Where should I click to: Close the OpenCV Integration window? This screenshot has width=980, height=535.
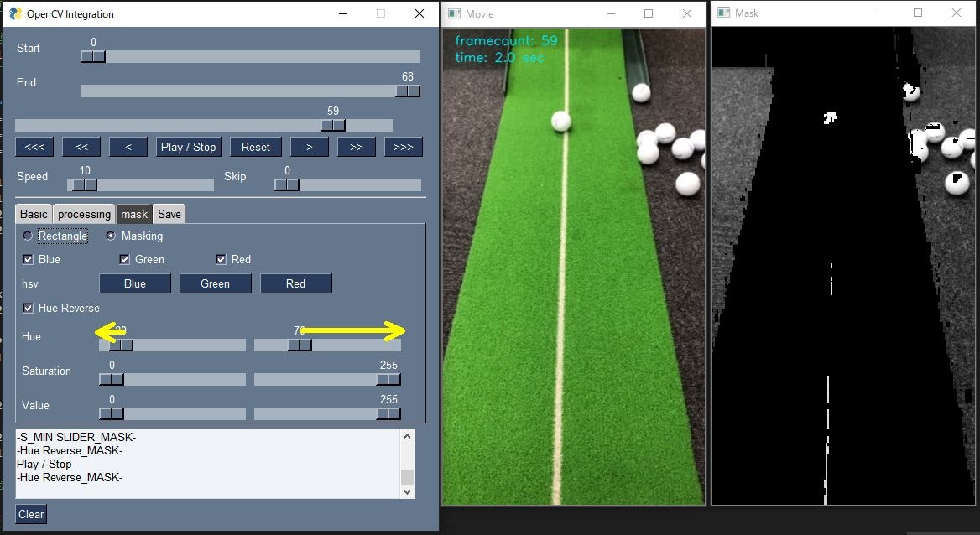pyautogui.click(x=420, y=13)
